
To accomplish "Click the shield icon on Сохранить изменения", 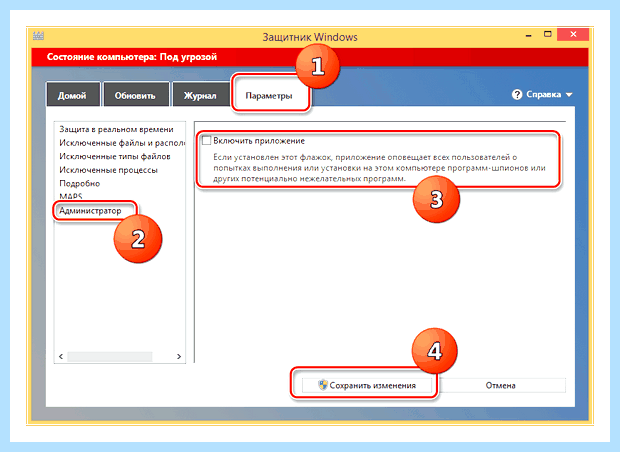I will pos(323,385).
